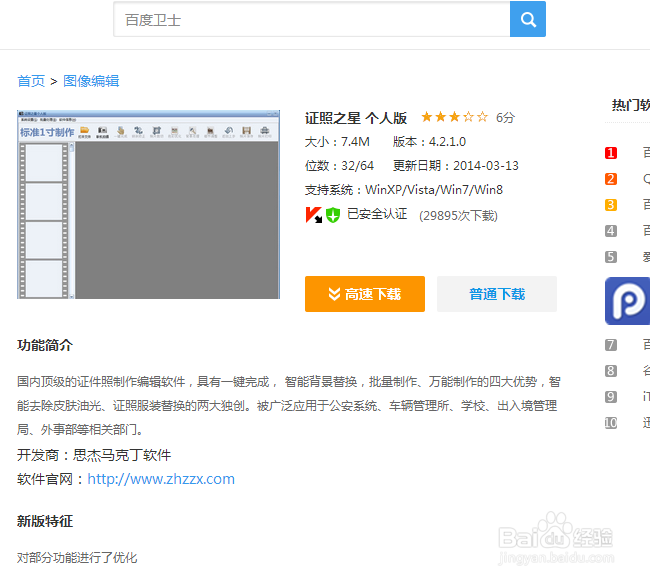The width and height of the screenshot is (650, 581).
Task: Click the 更新日期：2014-03-13 text
Action: point(456,166)
